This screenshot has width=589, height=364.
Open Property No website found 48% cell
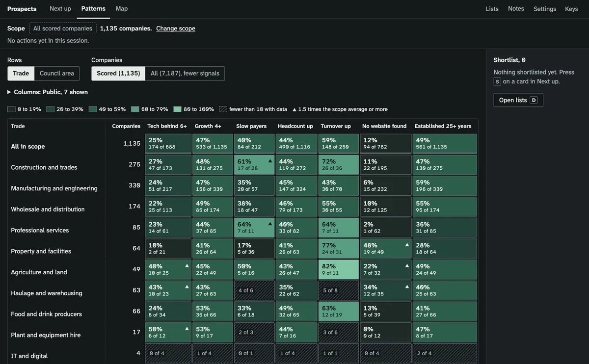(386, 249)
